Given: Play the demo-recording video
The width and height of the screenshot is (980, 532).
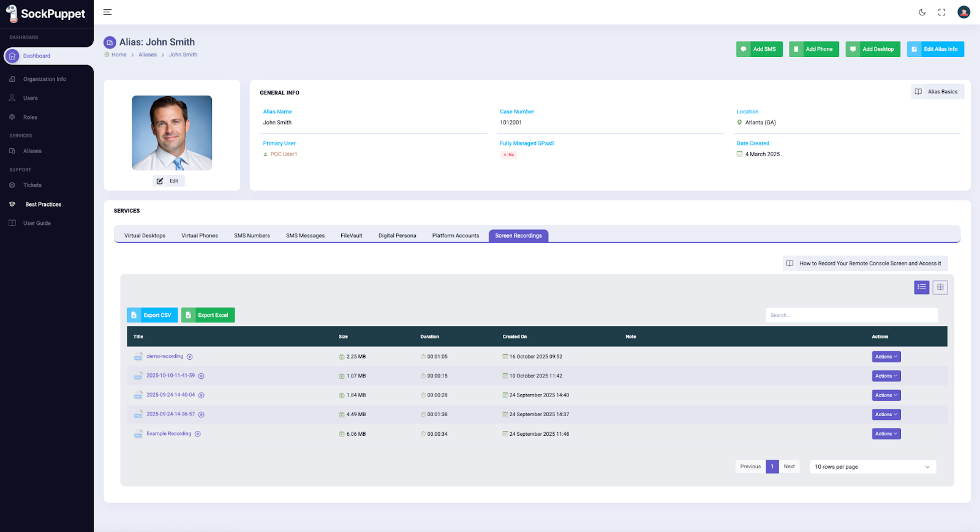Looking at the screenshot, I should pos(190,357).
